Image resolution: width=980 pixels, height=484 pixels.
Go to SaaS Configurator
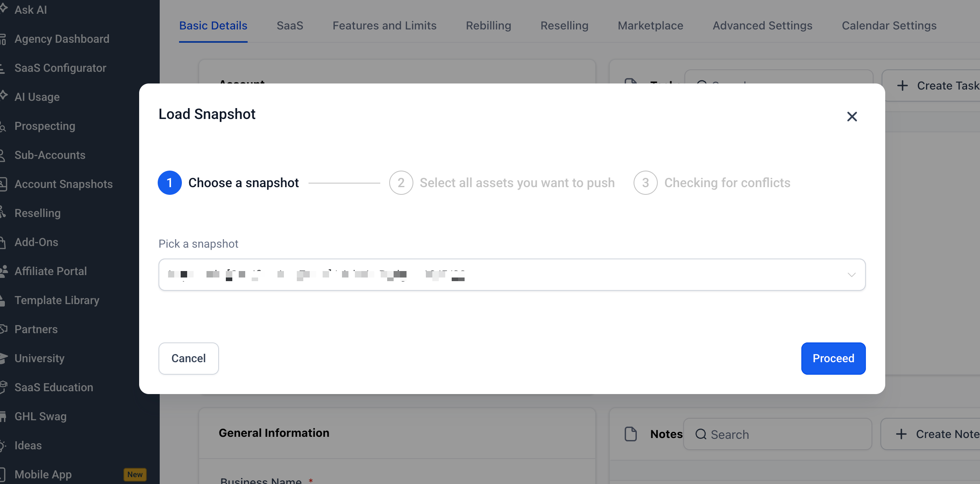pyautogui.click(x=60, y=68)
